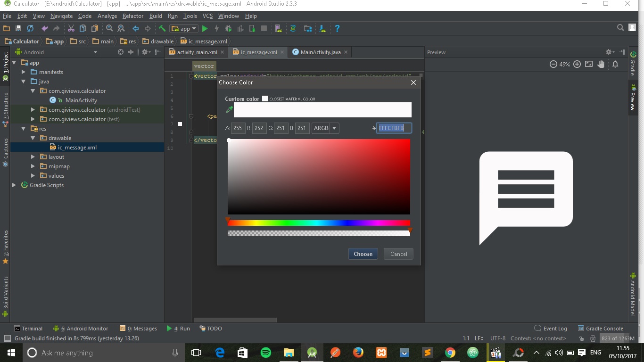Enable the Closest Material Color checkbox

pyautogui.click(x=264, y=99)
